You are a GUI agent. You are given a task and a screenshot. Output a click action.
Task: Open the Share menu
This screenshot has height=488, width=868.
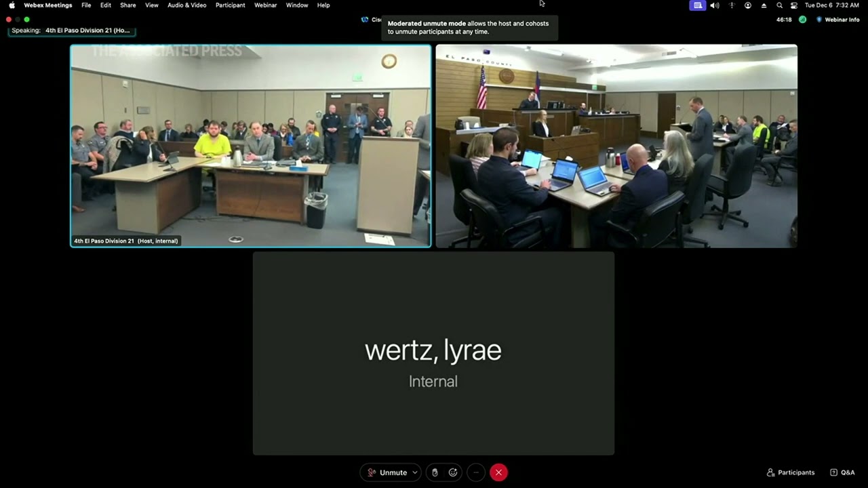127,5
